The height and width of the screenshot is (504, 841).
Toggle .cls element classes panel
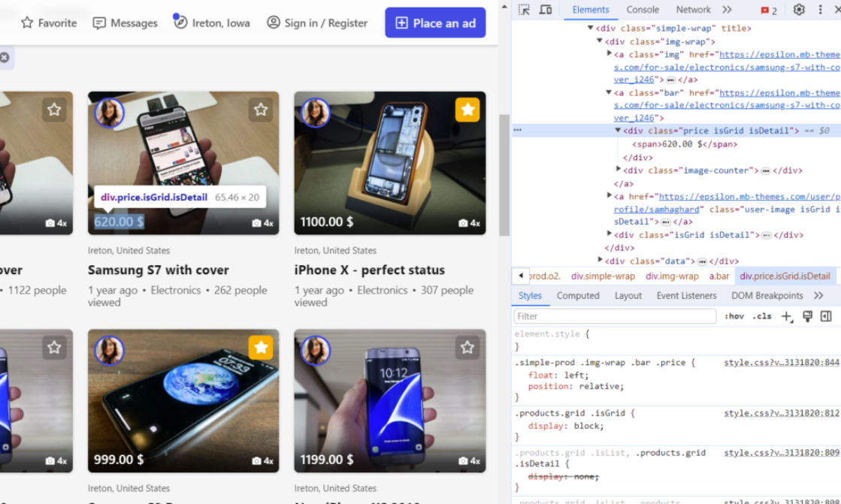point(761,316)
